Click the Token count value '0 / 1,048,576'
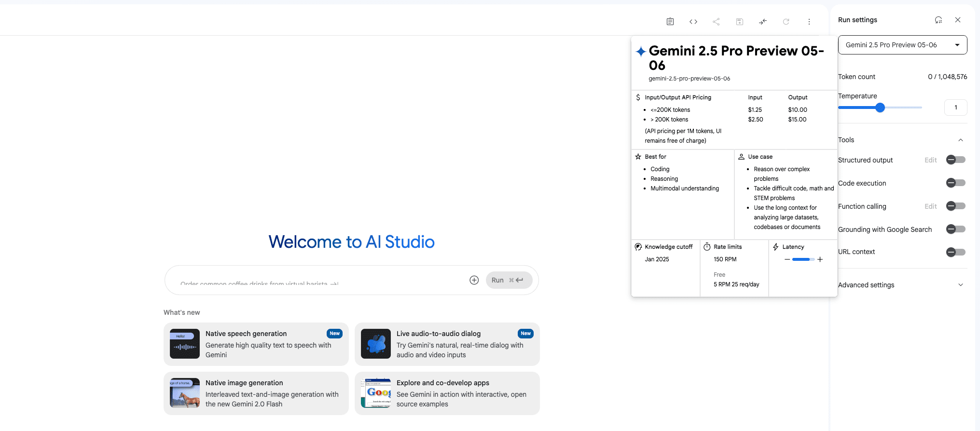Screen dimensions: 980x431 pyautogui.click(x=948, y=77)
